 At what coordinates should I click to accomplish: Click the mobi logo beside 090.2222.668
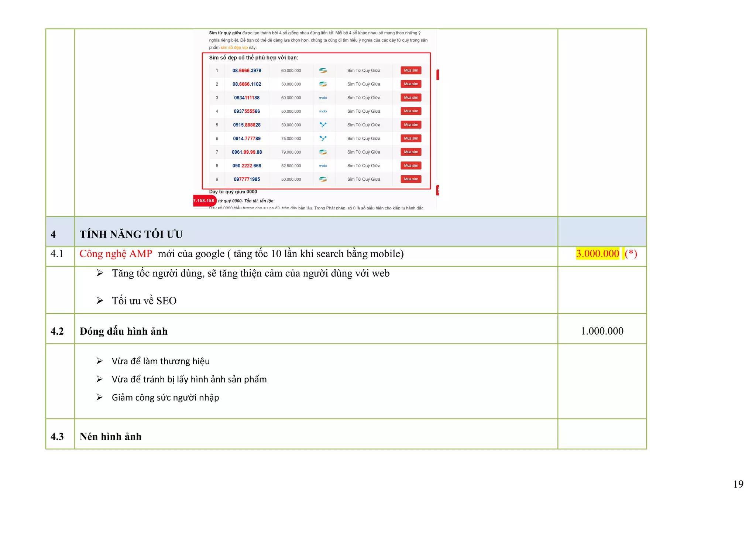[x=323, y=166]
